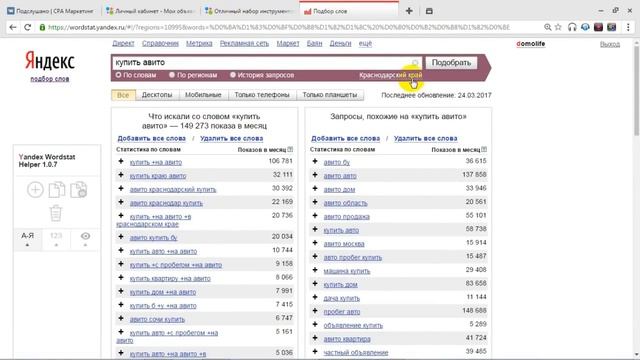640x360 pixels.
Task: Add «авито бу» with plus icon
Action: tap(315, 162)
